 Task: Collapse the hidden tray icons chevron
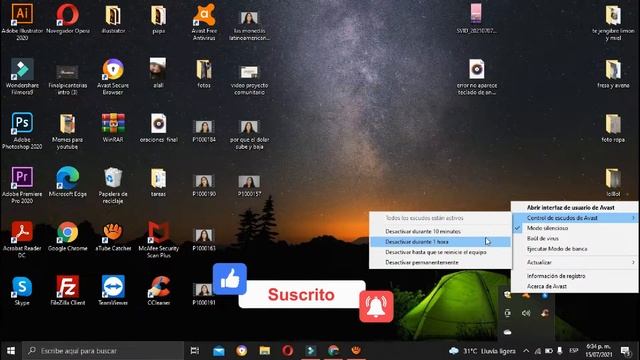tap(526, 351)
